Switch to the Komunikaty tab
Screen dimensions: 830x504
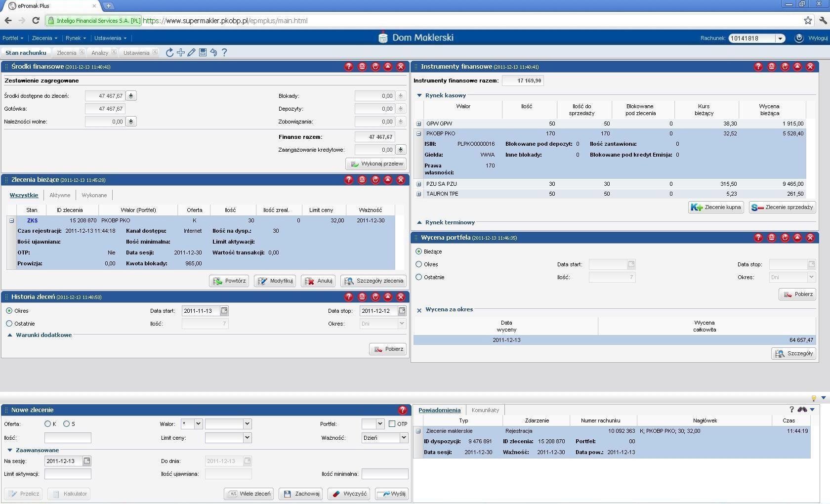(485, 410)
